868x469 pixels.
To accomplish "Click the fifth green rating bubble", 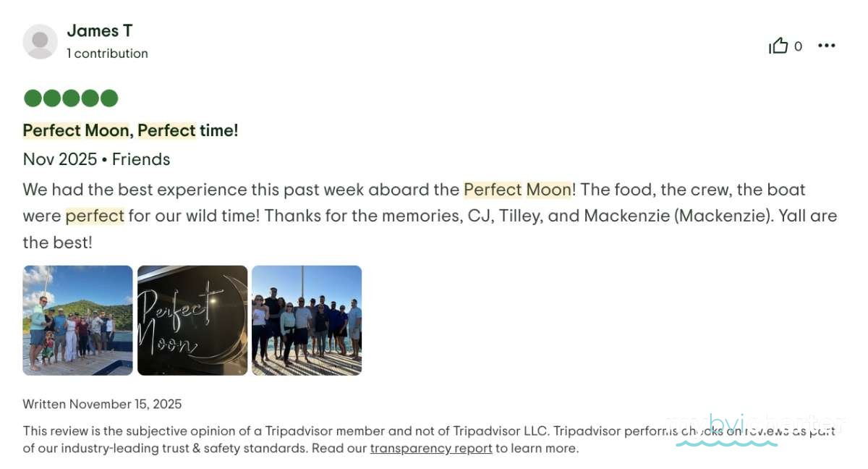I will (109, 98).
